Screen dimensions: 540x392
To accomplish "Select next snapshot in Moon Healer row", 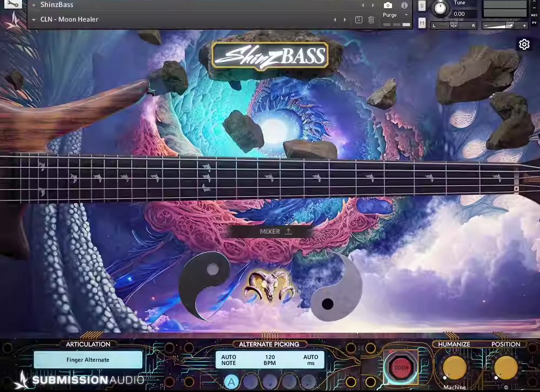I will pyautogui.click(x=345, y=19).
